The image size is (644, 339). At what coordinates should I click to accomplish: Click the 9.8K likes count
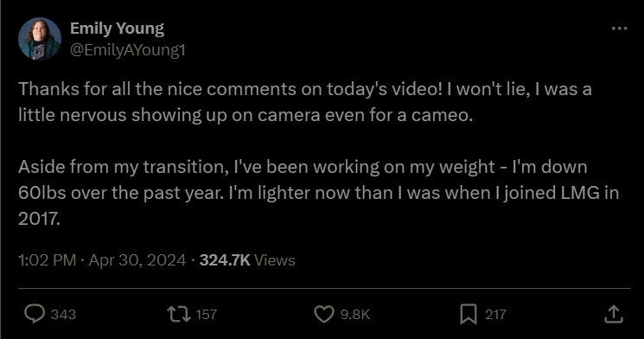355,314
